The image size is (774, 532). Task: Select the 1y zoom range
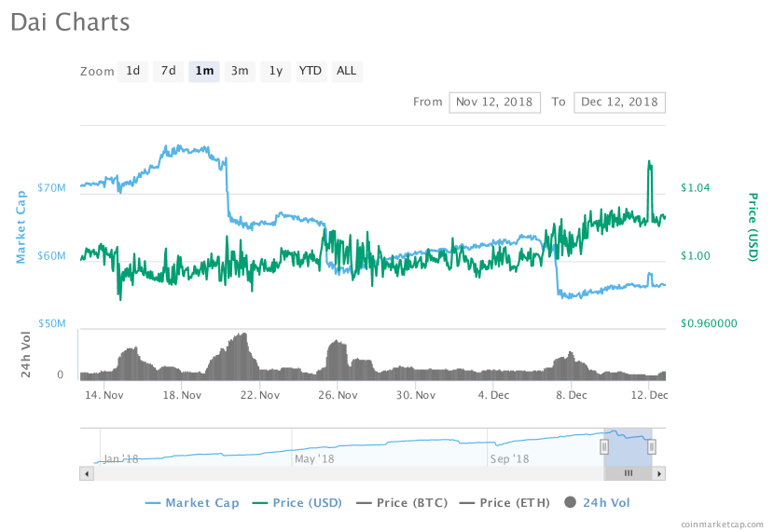point(276,71)
